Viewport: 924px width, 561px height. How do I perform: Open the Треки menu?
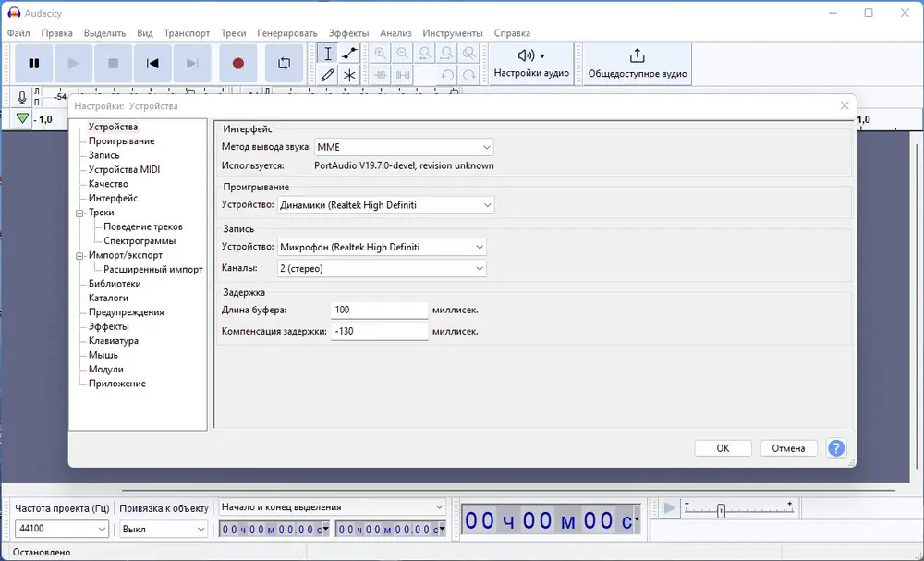pyautogui.click(x=234, y=33)
